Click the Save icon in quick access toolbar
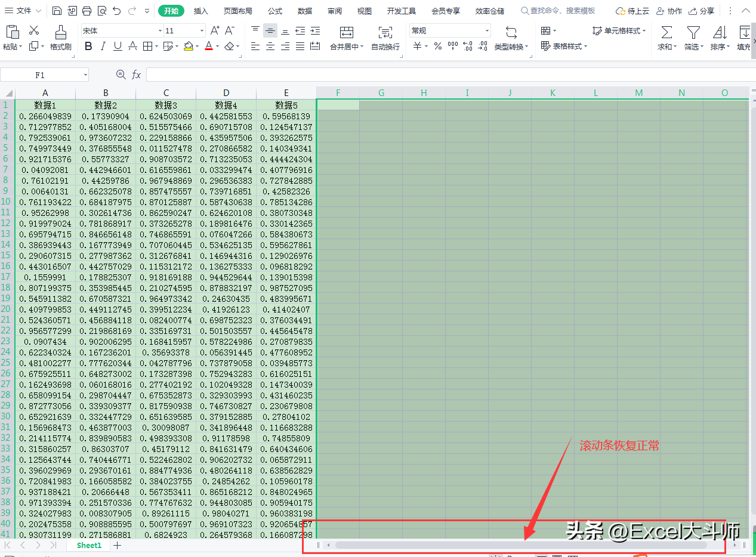Screen dimensions: 756x557 tap(57, 11)
